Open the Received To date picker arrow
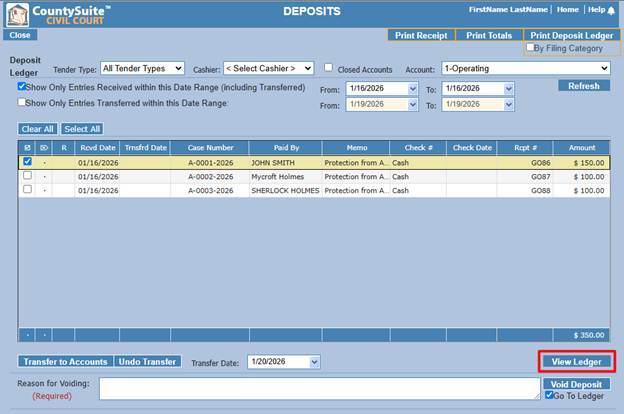Image resolution: width=624 pixels, height=414 pixels. 509,89
